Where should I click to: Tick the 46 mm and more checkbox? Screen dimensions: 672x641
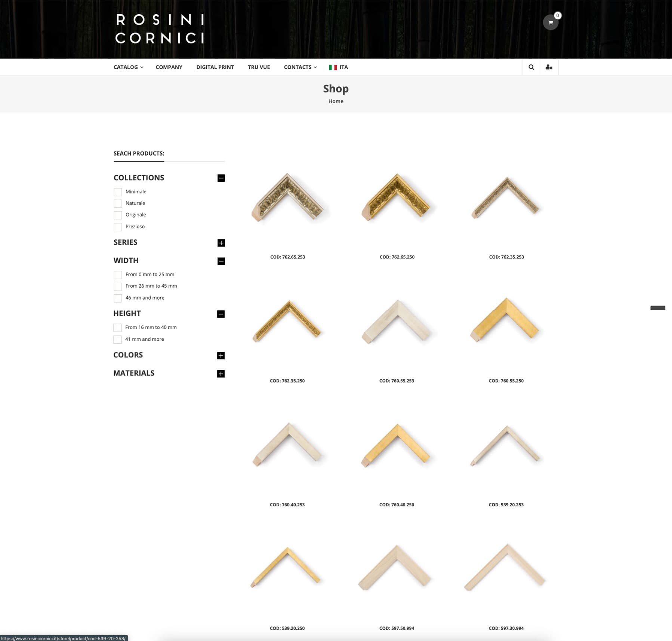(118, 298)
